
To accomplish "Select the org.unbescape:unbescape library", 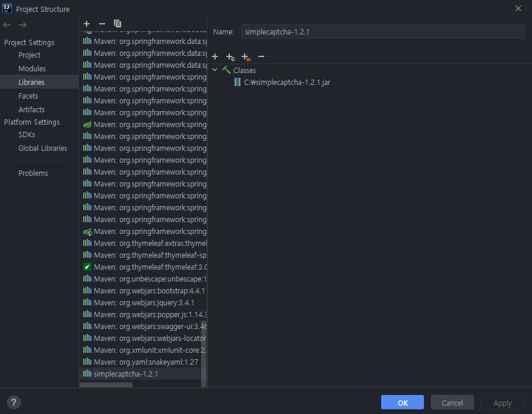I will pyautogui.click(x=142, y=279).
